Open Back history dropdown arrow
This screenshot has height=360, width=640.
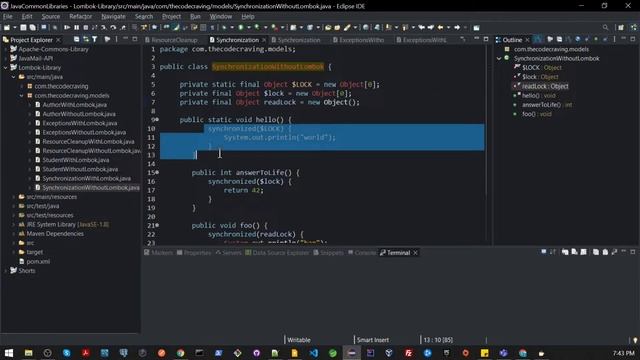pos(448,27)
